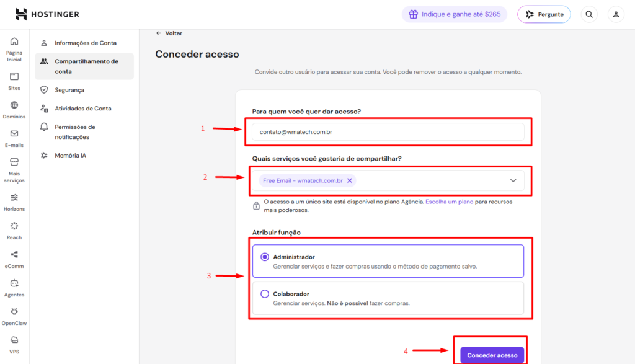The width and height of the screenshot is (635, 364).
Task: Focus the email address input field
Action: 388,132
